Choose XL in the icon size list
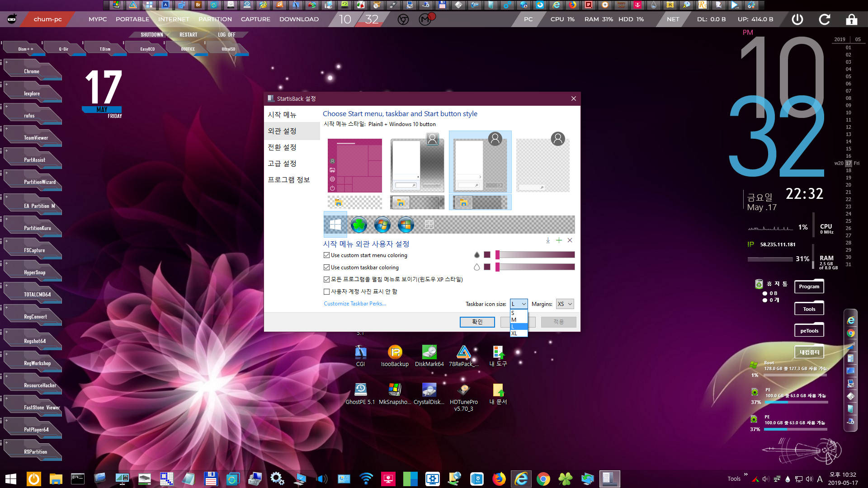 (x=519, y=333)
